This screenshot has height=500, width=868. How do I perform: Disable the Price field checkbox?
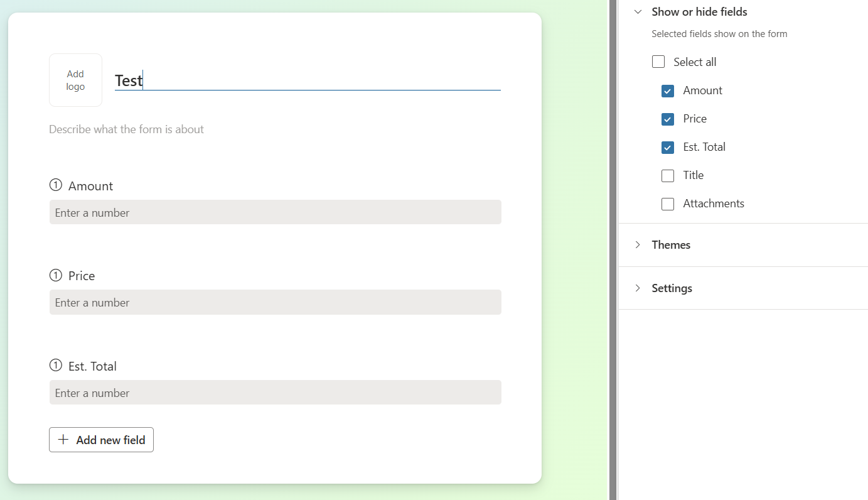pyautogui.click(x=667, y=119)
